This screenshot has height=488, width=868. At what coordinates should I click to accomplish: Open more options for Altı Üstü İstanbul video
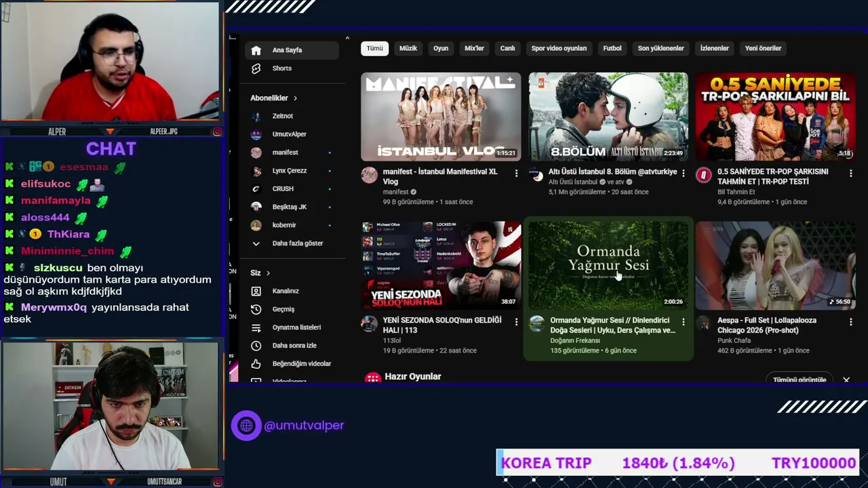click(684, 174)
